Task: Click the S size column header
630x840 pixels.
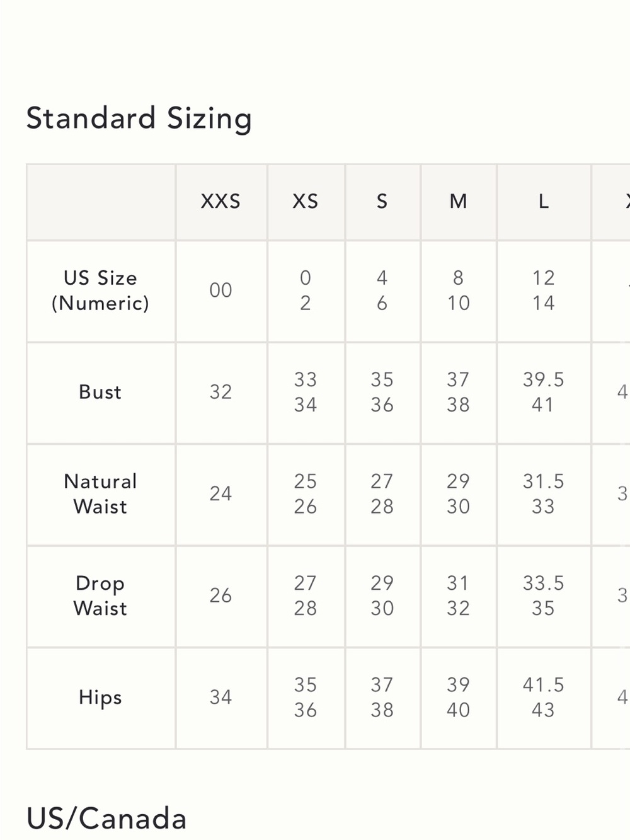Action: (x=382, y=202)
